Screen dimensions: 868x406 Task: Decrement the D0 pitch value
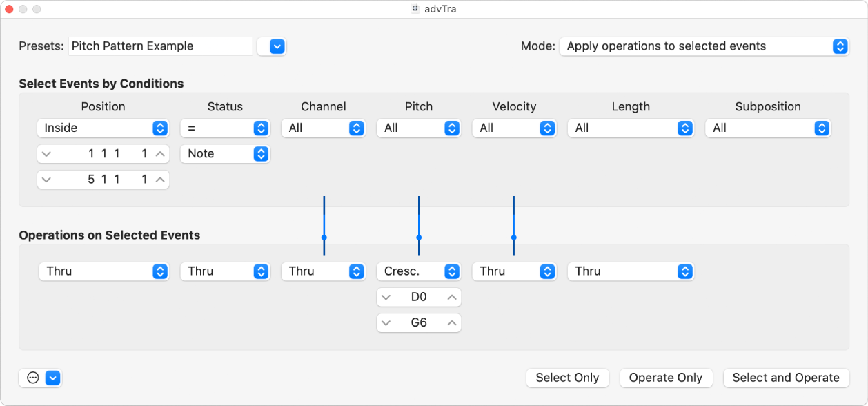pos(387,297)
